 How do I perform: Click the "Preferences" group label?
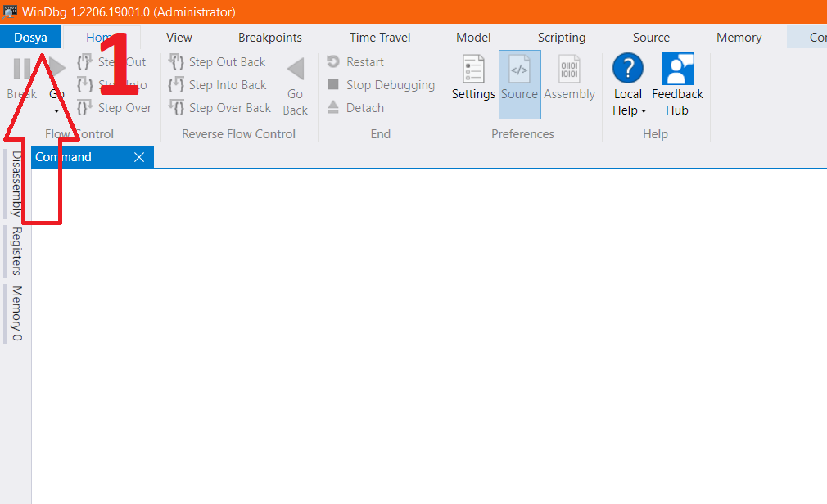pos(522,134)
